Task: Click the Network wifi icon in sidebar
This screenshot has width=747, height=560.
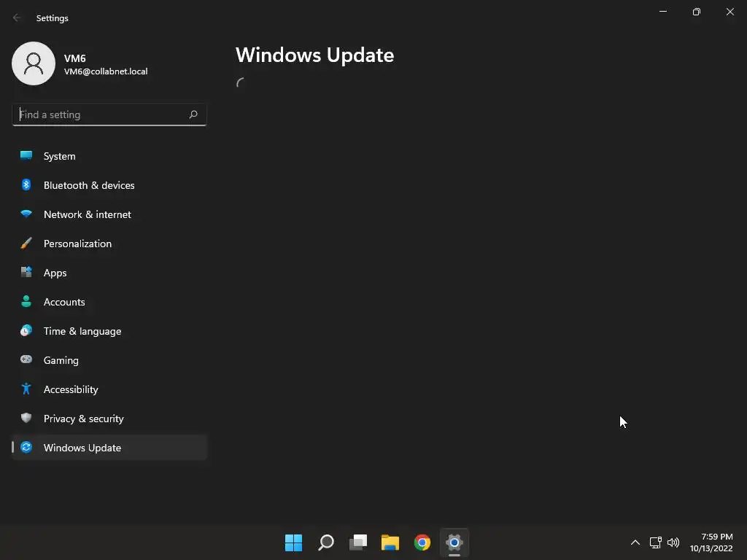Action: click(26, 214)
